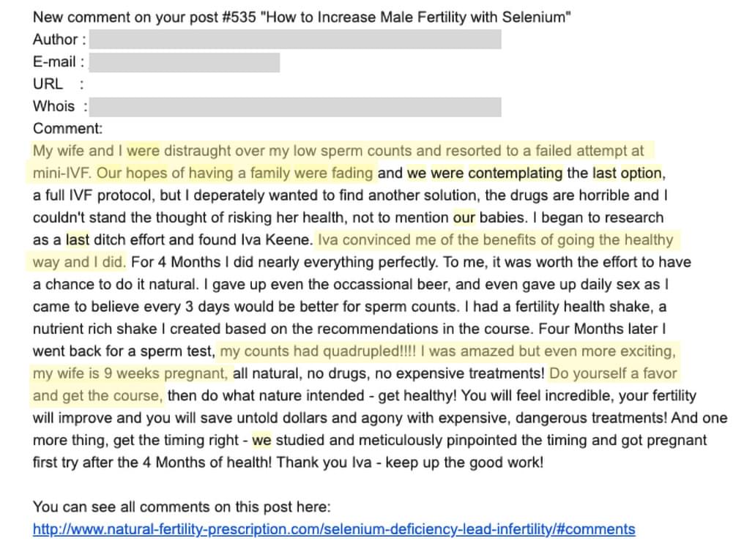
Task: Click the post title 'How to Increase Male Fertility with Selenium'
Action: pos(416,17)
